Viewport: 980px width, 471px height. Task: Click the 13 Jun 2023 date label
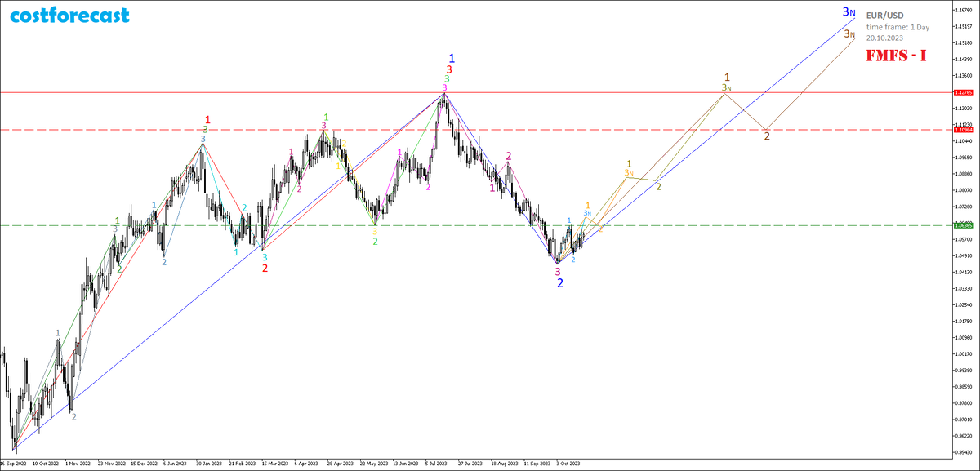tap(406, 463)
